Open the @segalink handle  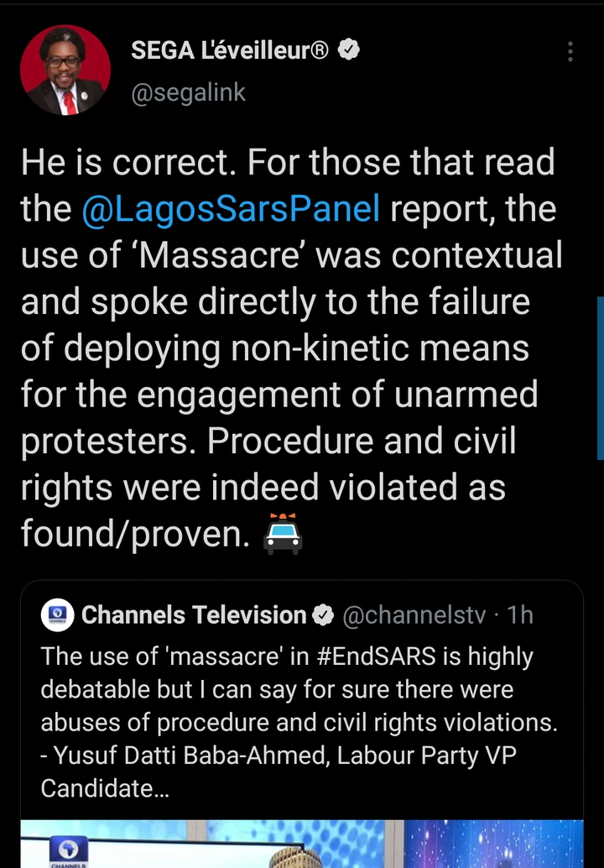point(189,92)
